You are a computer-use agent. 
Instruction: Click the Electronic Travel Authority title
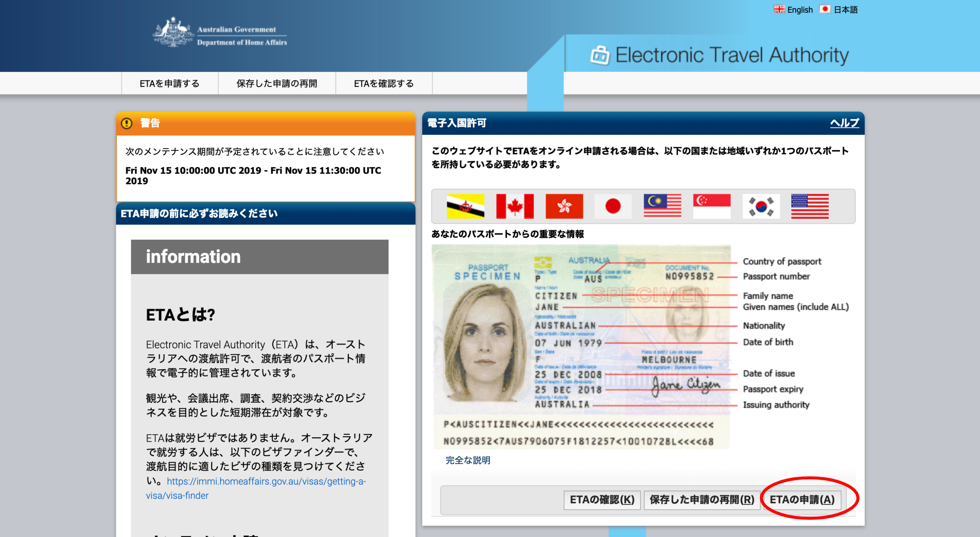(x=732, y=55)
